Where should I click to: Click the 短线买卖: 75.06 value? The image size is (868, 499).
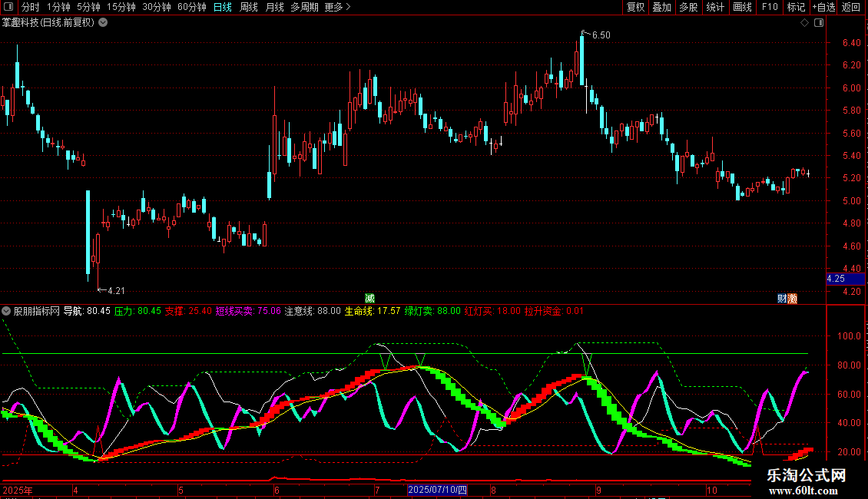click(x=248, y=311)
